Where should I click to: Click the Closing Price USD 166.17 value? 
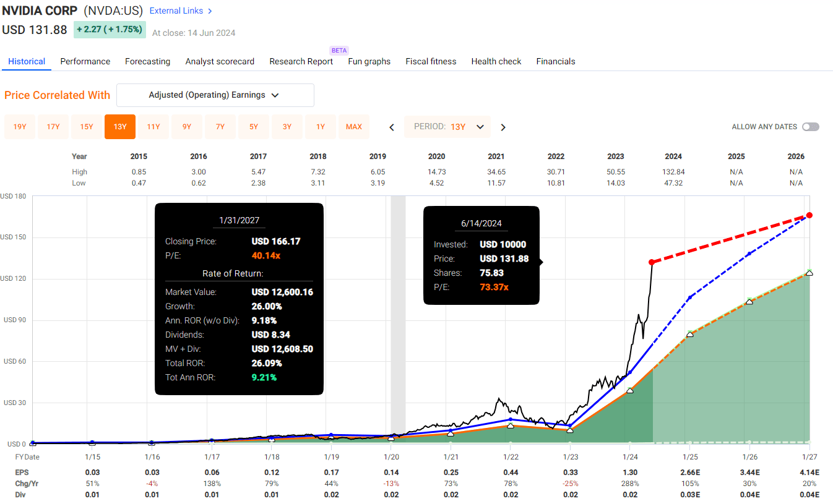(276, 241)
